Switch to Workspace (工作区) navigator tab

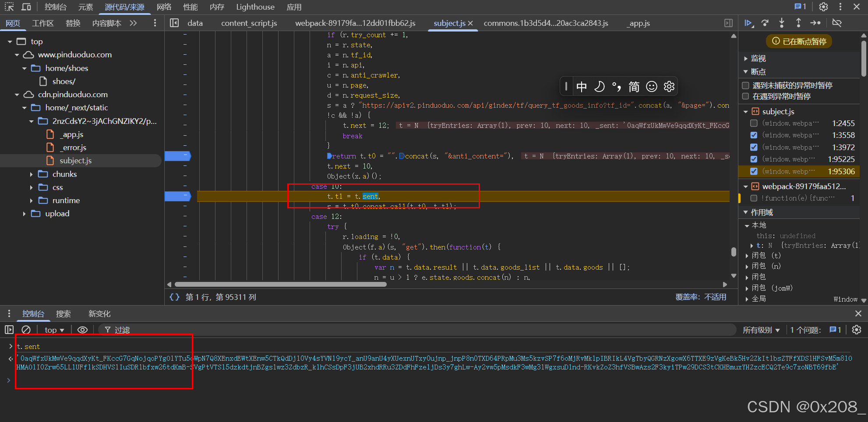coord(43,23)
